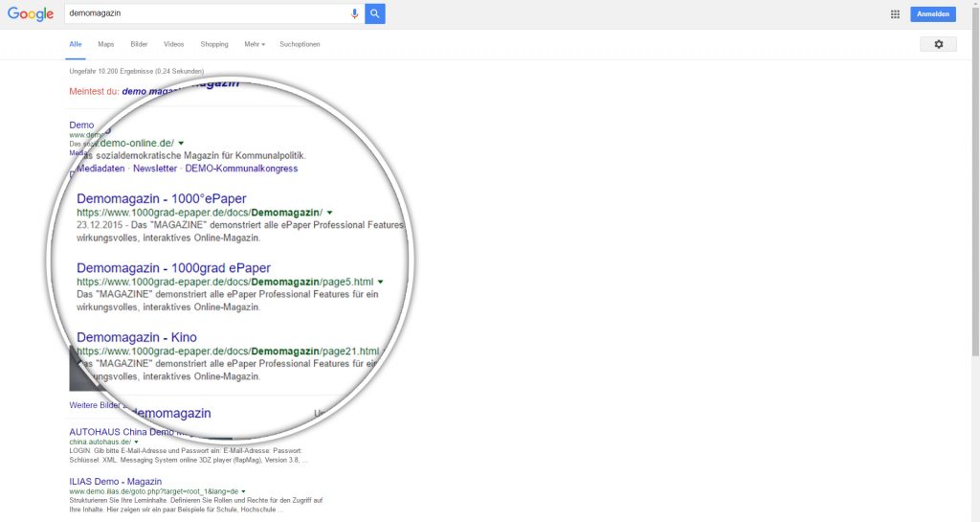Expand the Mehr dropdown menu
This screenshot has width=980, height=522.
(x=255, y=44)
